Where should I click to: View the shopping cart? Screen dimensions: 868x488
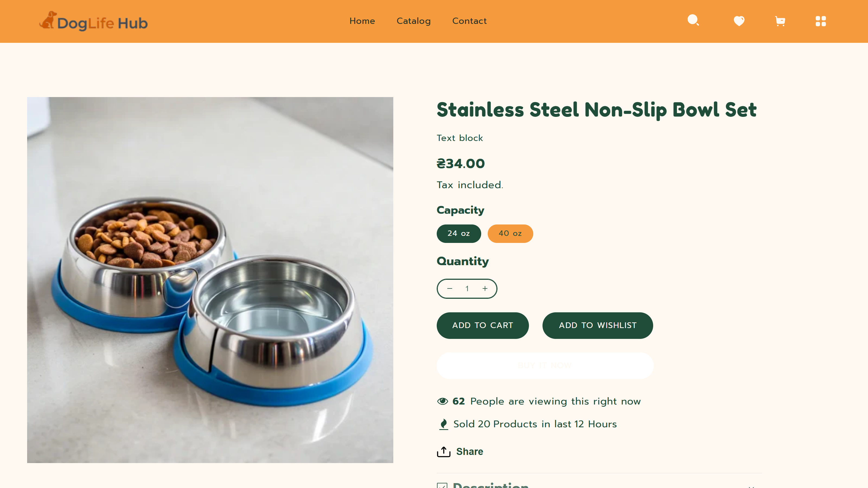[x=780, y=21]
